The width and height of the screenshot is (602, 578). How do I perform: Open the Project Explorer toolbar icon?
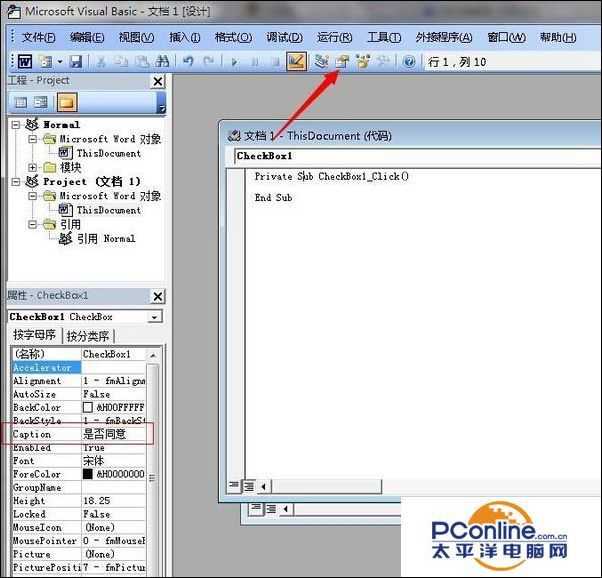click(322, 61)
